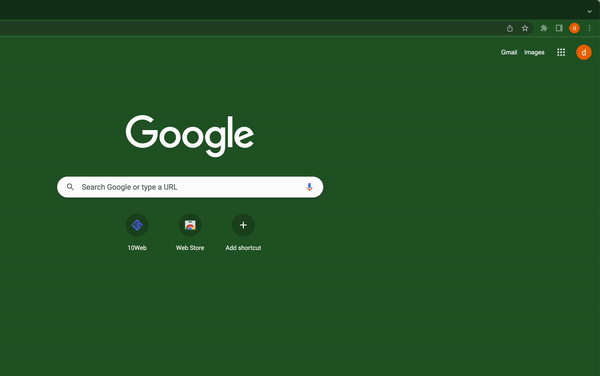This screenshot has height=376, width=600.
Task: Open the 10Web shortcut
Action: click(x=137, y=225)
